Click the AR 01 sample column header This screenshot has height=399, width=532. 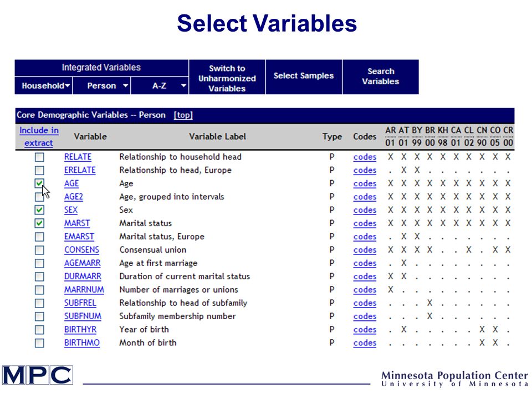coord(391,136)
